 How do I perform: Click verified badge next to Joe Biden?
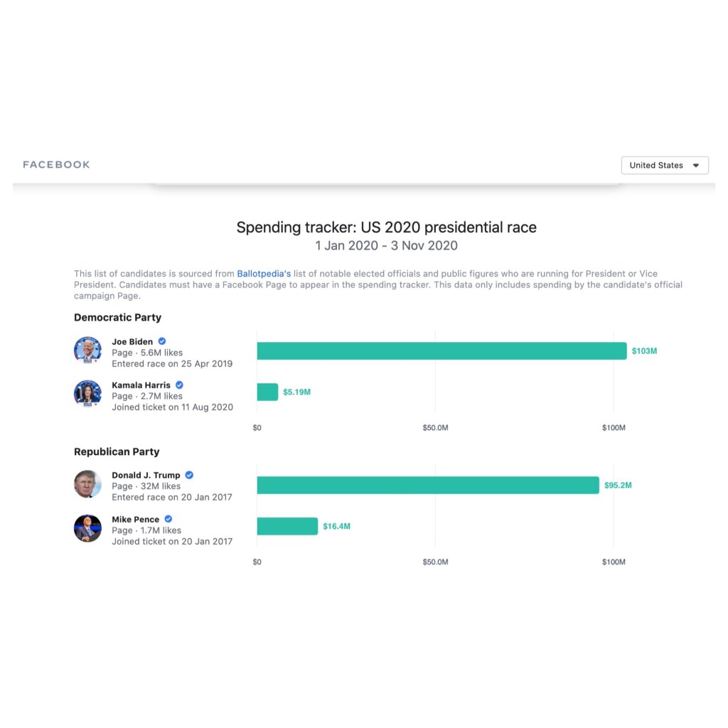162,341
